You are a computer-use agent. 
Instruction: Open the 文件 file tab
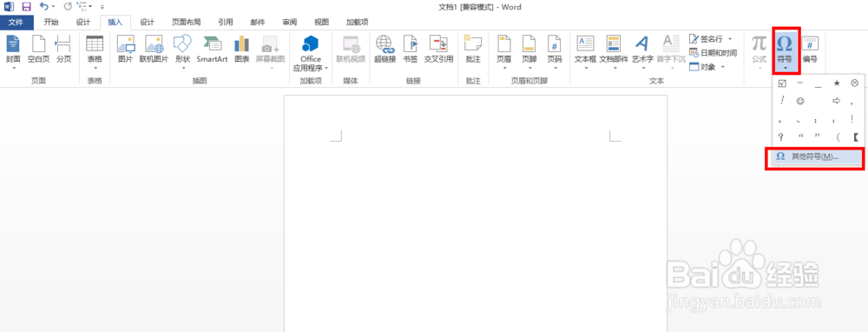(17, 23)
